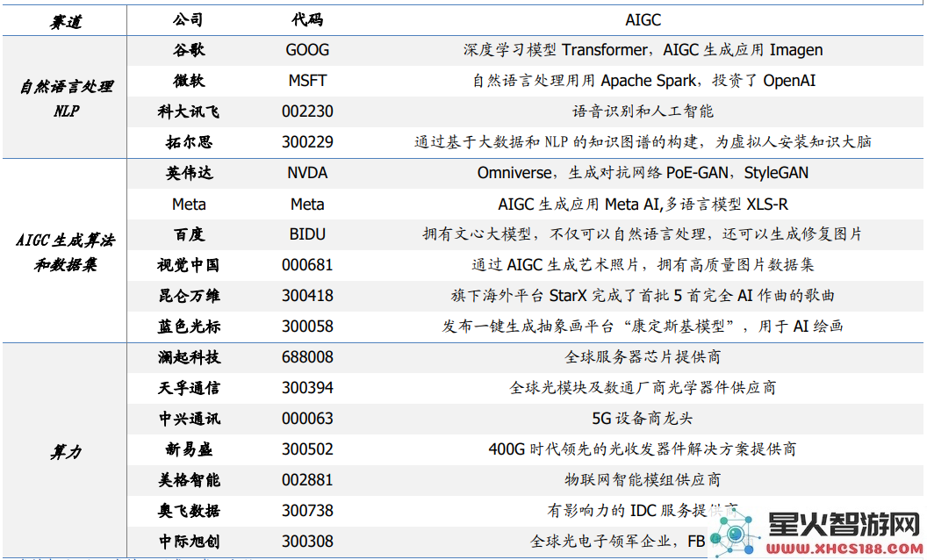Click company name 昆仑万维
927x560 pixels.
pyautogui.click(x=189, y=296)
